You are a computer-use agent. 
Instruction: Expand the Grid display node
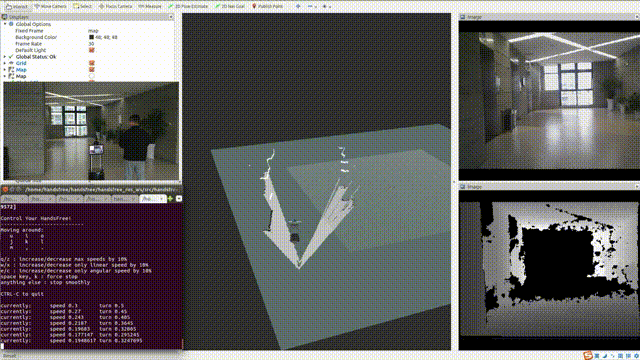click(x=5, y=63)
